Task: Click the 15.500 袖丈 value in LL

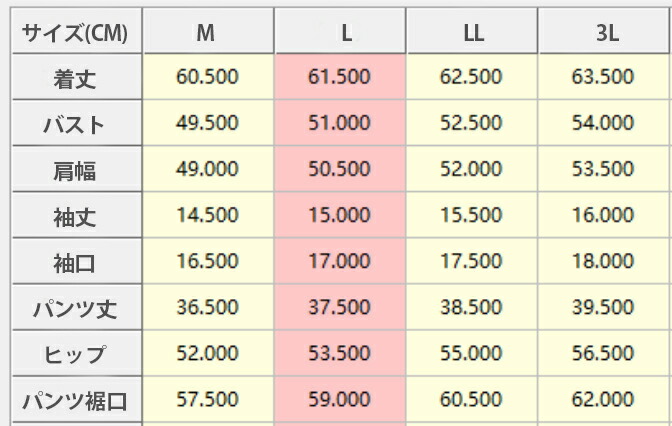Action: coord(472,215)
